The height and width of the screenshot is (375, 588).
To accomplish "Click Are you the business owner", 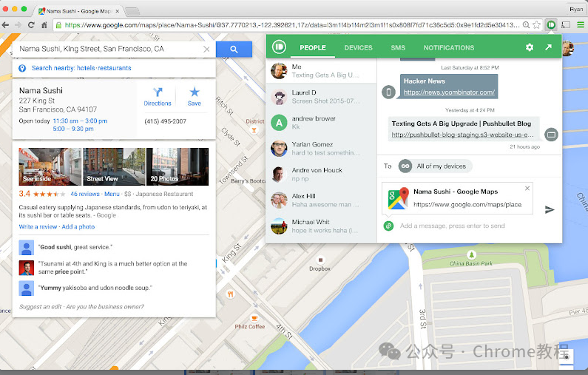I will point(105,307).
